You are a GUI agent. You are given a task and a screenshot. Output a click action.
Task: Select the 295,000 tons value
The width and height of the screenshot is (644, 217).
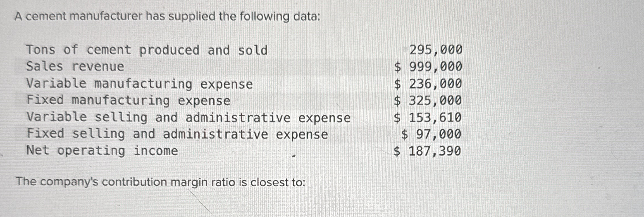(435, 50)
